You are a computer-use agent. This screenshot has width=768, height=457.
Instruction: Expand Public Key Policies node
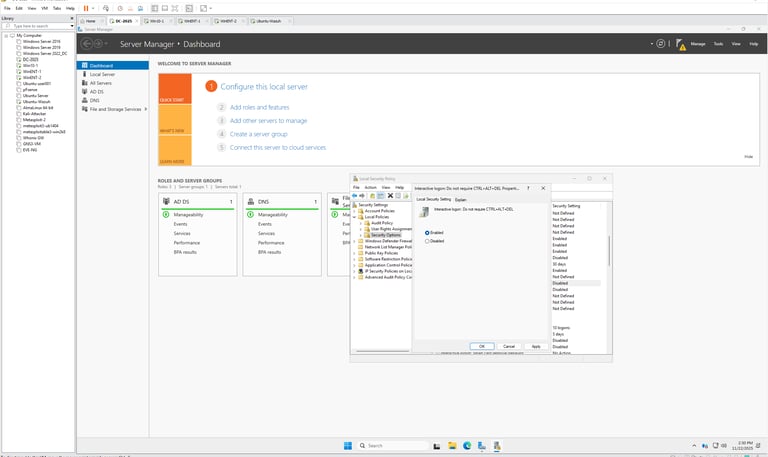pos(355,253)
